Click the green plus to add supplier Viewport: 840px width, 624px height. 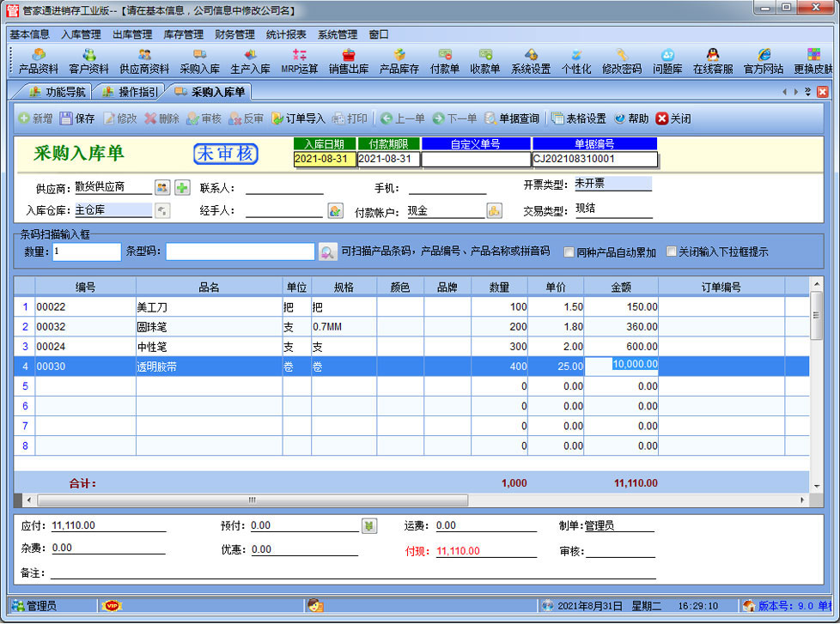point(182,188)
